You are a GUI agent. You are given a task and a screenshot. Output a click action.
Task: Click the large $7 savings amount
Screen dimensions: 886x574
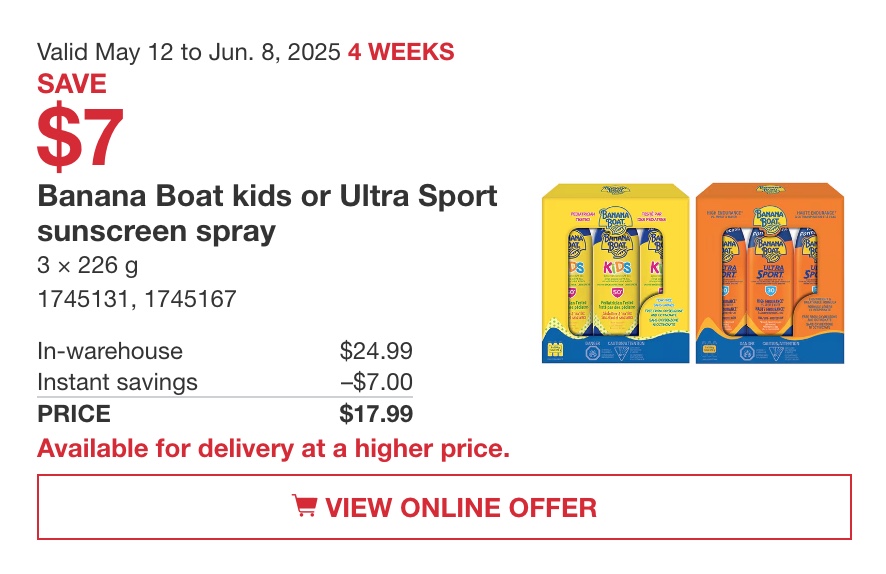tap(80, 136)
